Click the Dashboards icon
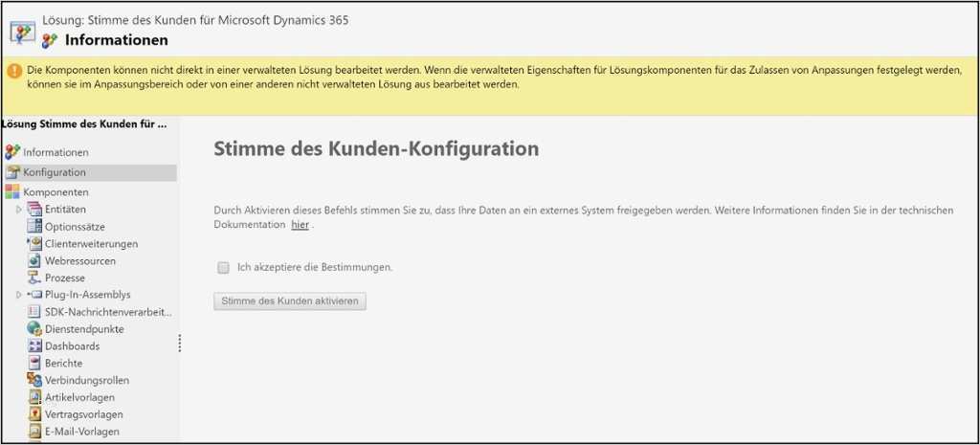 pyautogui.click(x=34, y=345)
